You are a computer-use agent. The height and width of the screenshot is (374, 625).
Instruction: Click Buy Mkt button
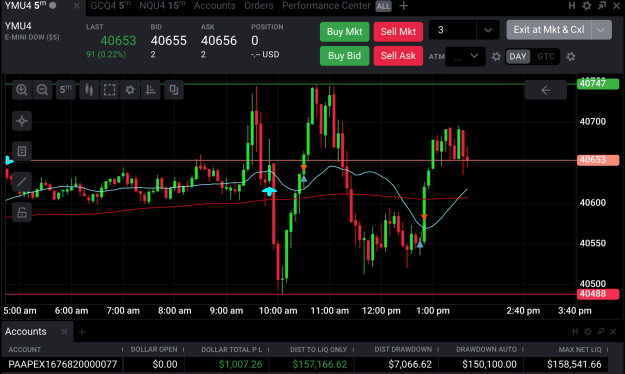(344, 31)
